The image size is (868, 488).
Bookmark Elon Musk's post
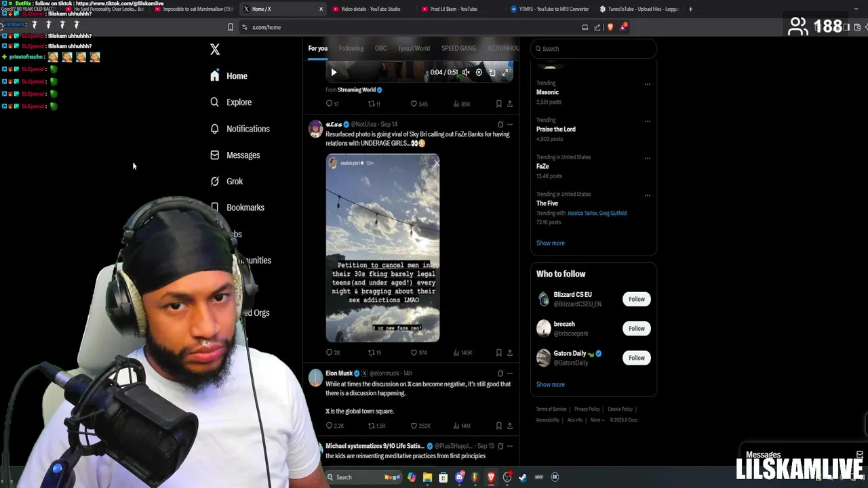498,426
